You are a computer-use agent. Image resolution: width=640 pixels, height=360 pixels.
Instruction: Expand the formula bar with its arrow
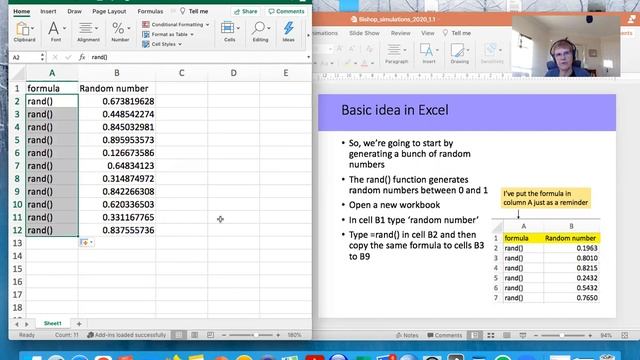308,57
